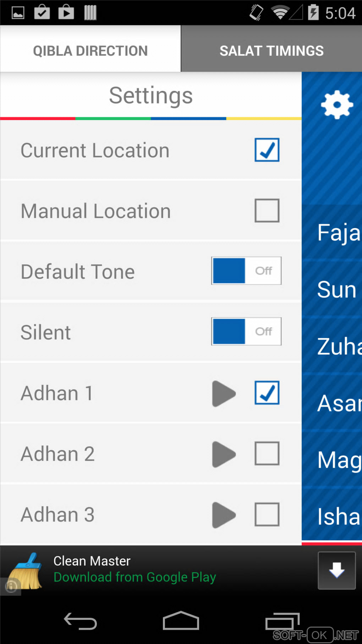
Task: Play the Adhan 1 preview
Action: (x=224, y=394)
